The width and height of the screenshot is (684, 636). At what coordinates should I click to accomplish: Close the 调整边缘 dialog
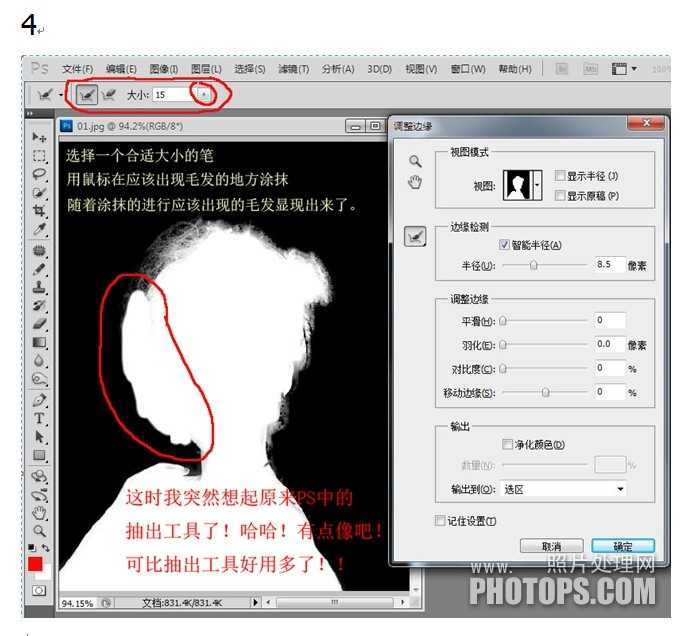(646, 123)
